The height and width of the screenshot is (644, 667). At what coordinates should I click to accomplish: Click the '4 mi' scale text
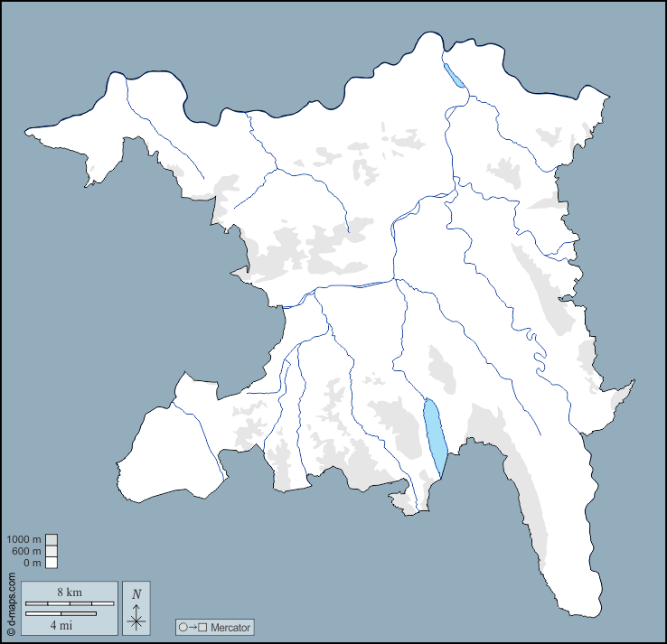pos(61,625)
